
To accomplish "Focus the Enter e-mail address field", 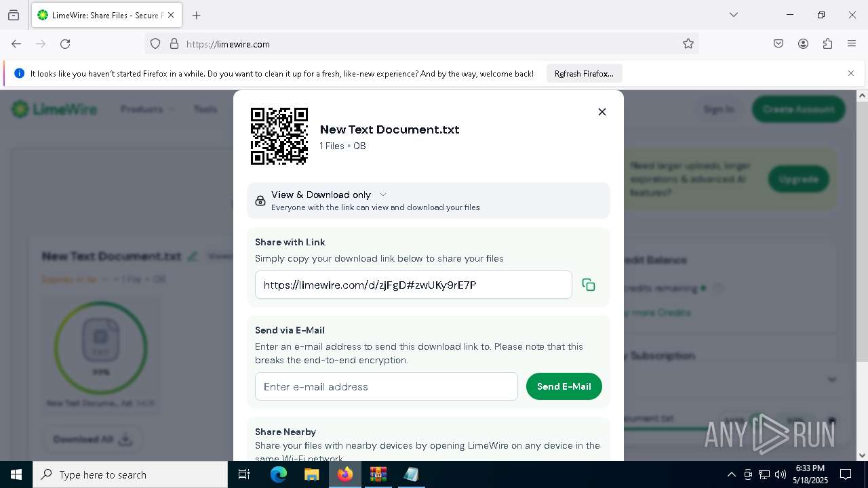I will pyautogui.click(x=387, y=386).
